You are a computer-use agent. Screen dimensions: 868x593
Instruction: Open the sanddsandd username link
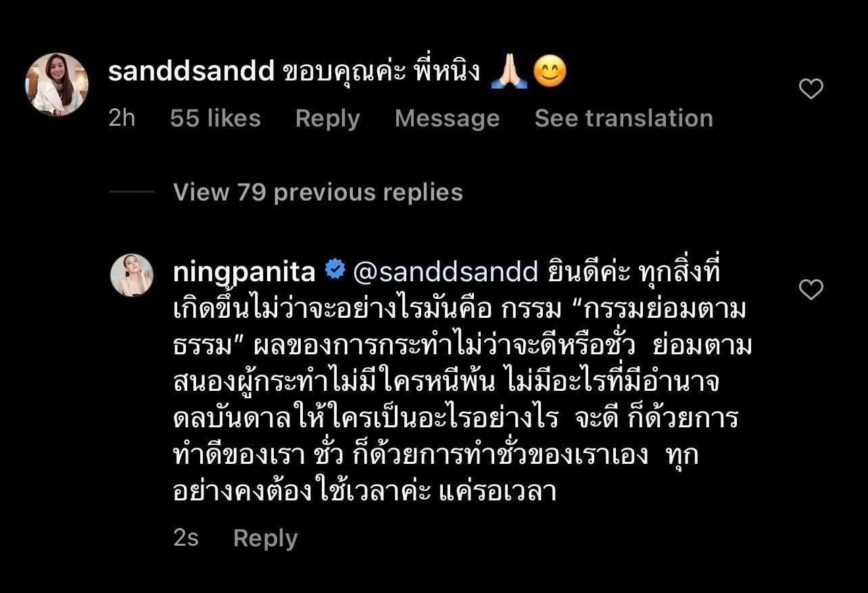click(x=191, y=72)
